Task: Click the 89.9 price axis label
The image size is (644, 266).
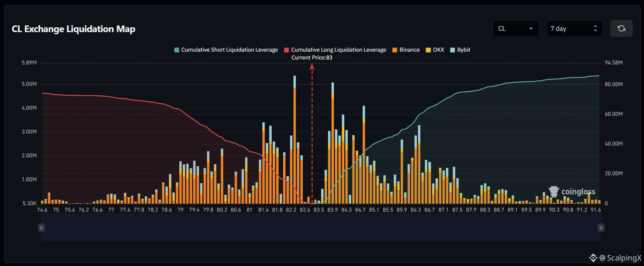Action: click(x=541, y=210)
